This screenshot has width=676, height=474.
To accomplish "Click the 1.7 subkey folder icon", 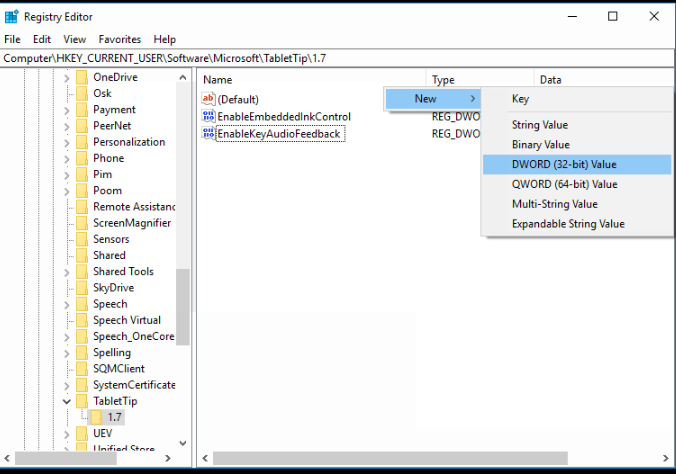I will 96,417.
